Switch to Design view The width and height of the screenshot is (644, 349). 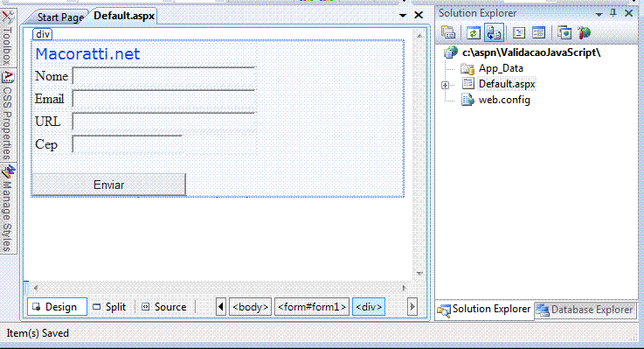click(57, 307)
